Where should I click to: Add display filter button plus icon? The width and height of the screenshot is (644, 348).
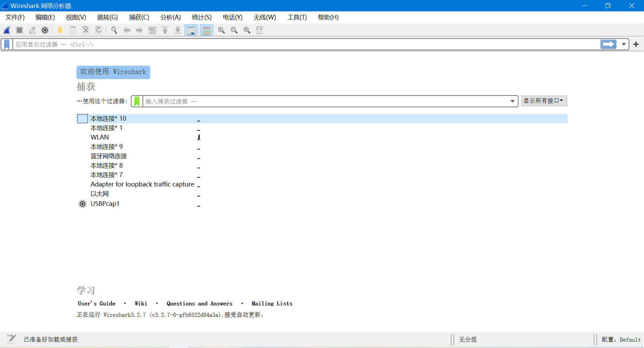[636, 44]
